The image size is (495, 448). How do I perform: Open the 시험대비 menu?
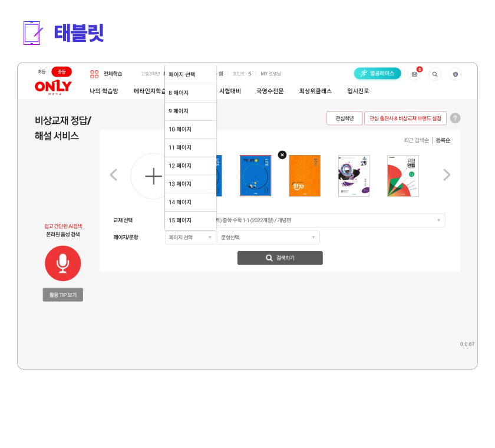230,91
